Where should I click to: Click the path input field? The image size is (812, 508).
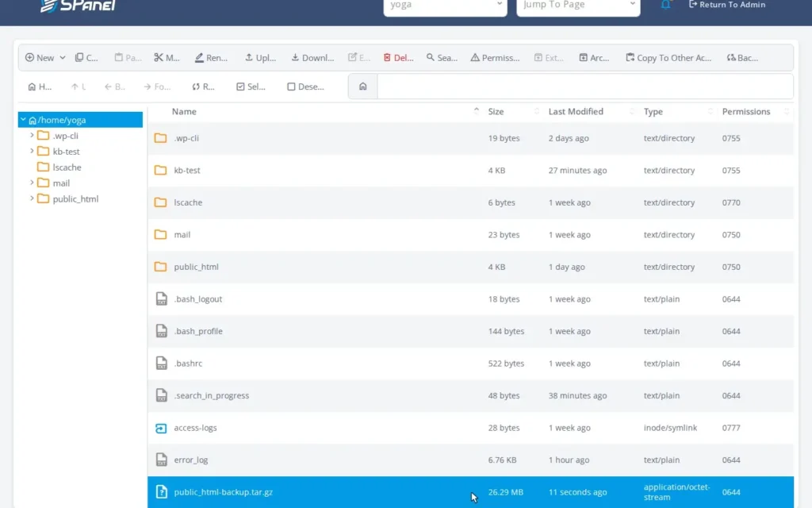[585, 87]
